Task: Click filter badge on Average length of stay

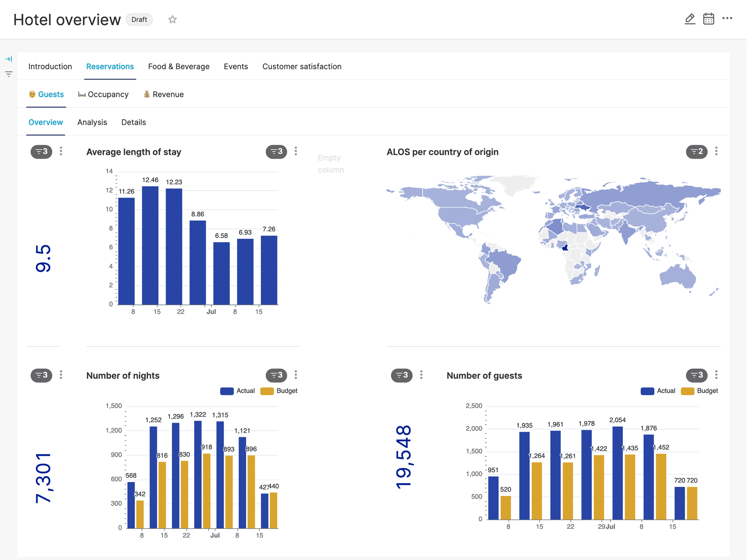Action: (276, 152)
